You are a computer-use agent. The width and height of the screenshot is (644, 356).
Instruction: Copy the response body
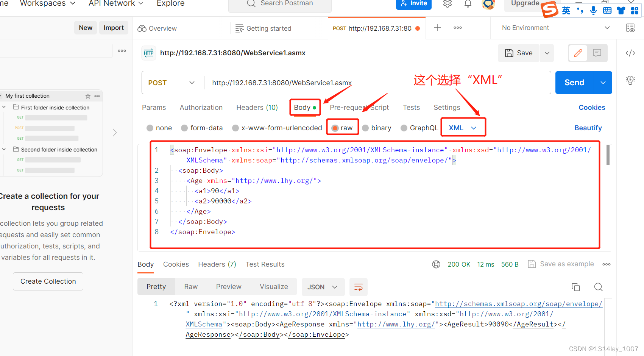point(576,287)
